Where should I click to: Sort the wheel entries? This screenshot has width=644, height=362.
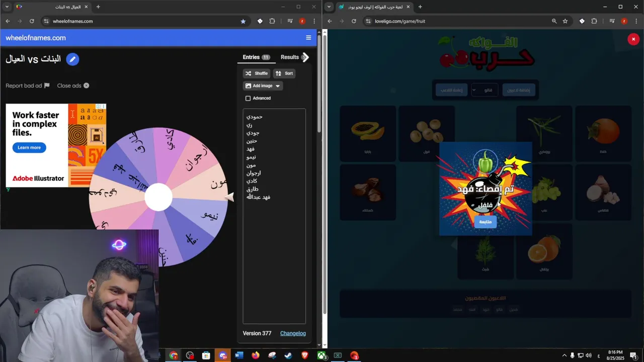(x=284, y=73)
